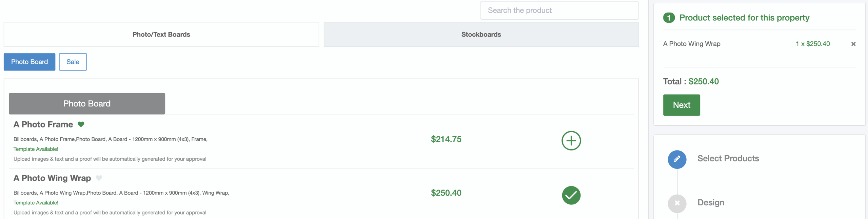Collapse the grey Photo Board section header

[87, 104]
